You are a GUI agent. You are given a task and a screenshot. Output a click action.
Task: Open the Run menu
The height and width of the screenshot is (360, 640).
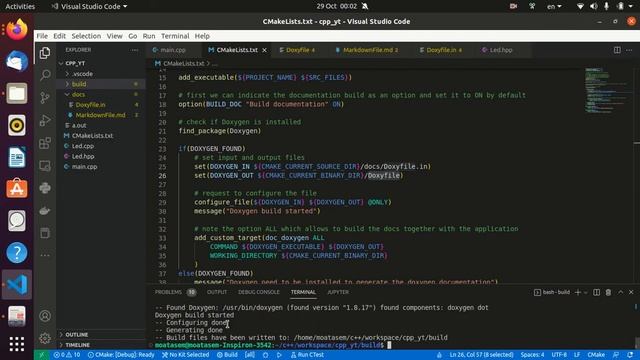[149, 36]
